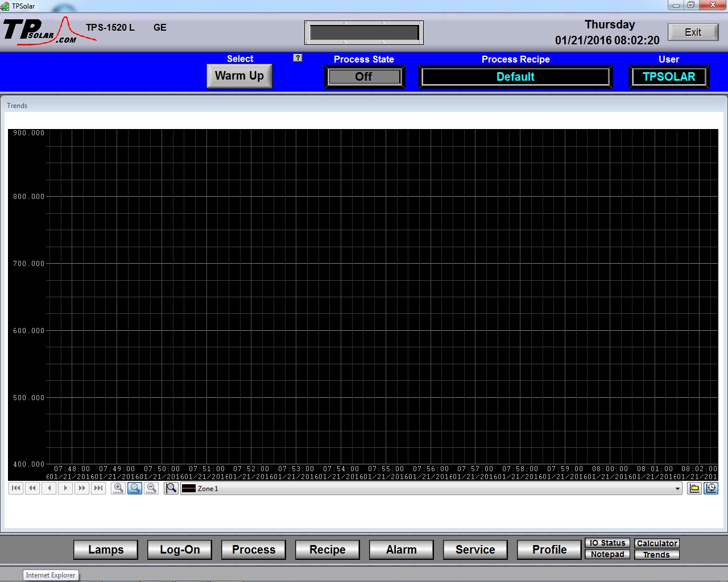Image resolution: width=728 pixels, height=582 pixels.
Task: Click the TPS-1520 L model label
Action: 110,27
